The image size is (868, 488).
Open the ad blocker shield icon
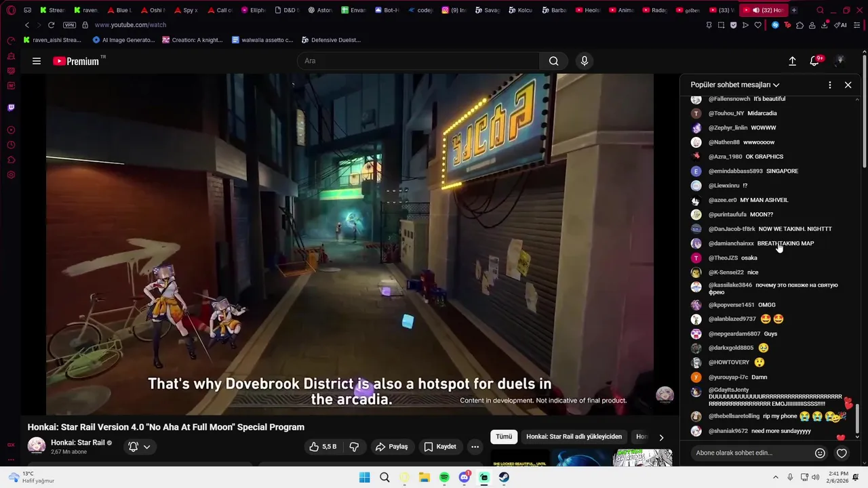[733, 25]
